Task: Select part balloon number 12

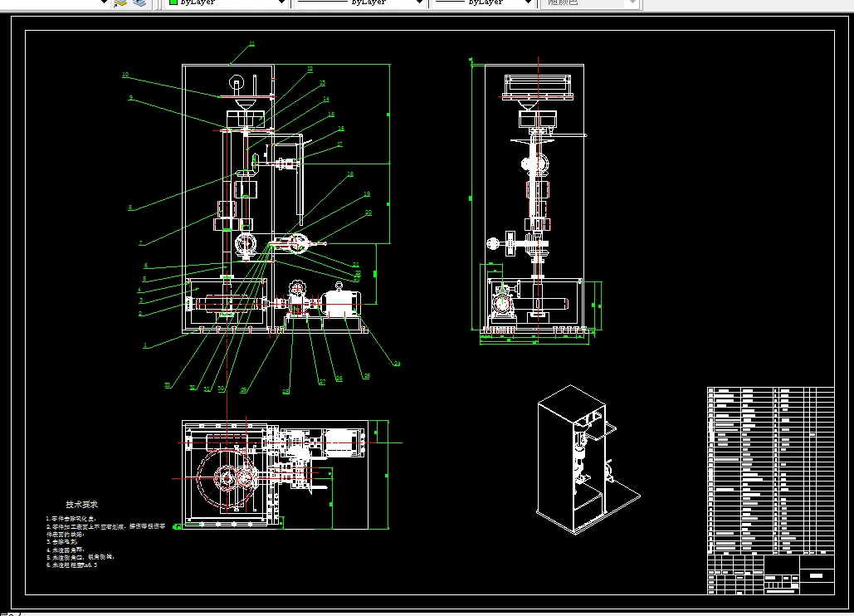Action: tap(310, 69)
